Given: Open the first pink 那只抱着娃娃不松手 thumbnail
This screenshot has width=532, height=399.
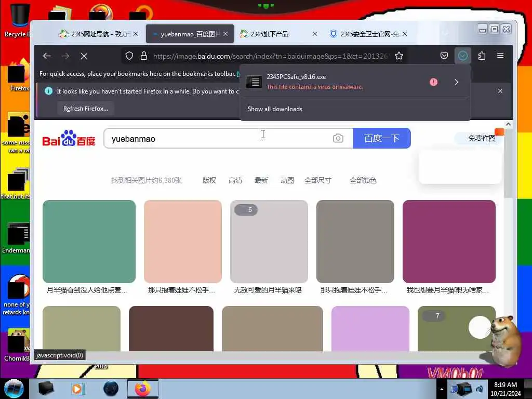Looking at the screenshot, I should [x=182, y=242].
